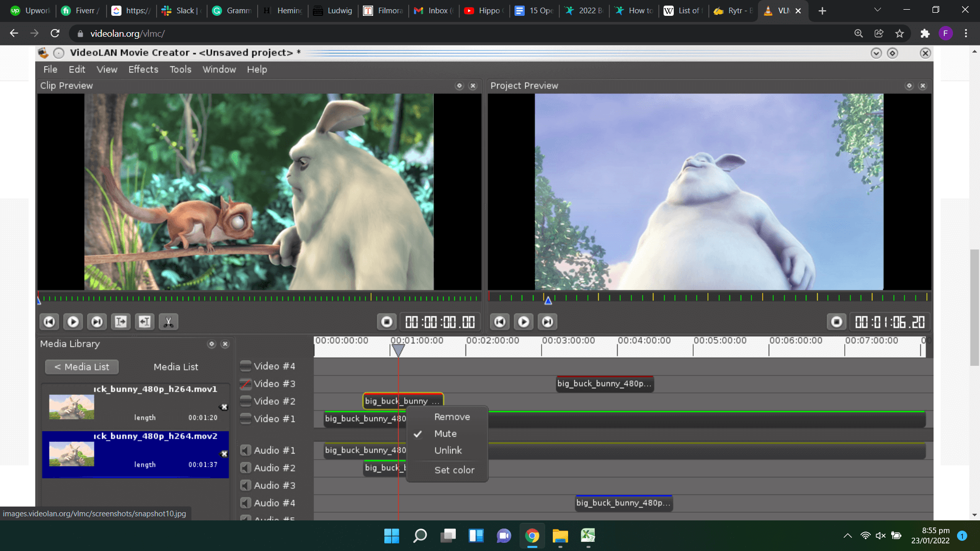Click the skip-to-end icon in timeline controls
This screenshot has height=551, width=980.
(x=96, y=321)
